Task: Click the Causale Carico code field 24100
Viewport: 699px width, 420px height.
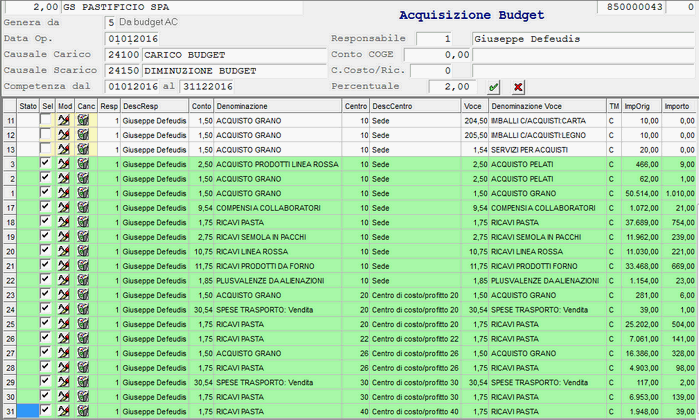Action: [123, 55]
